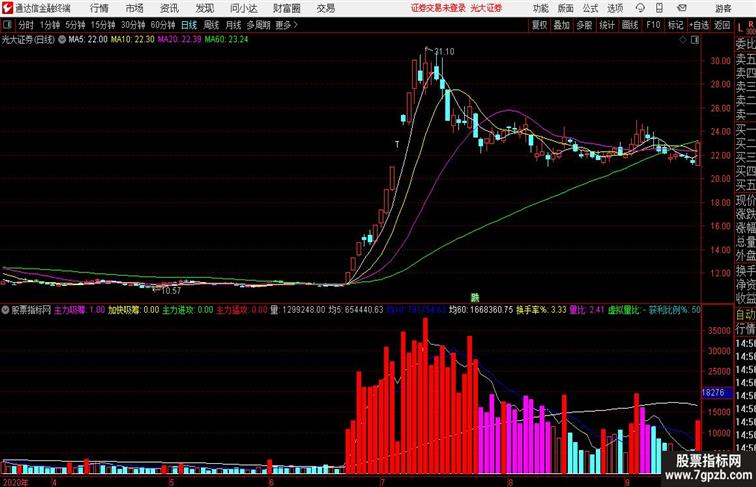This screenshot has width=756, height=487.
Task: Select the 周线 weekly chart tab
Action: click(211, 25)
